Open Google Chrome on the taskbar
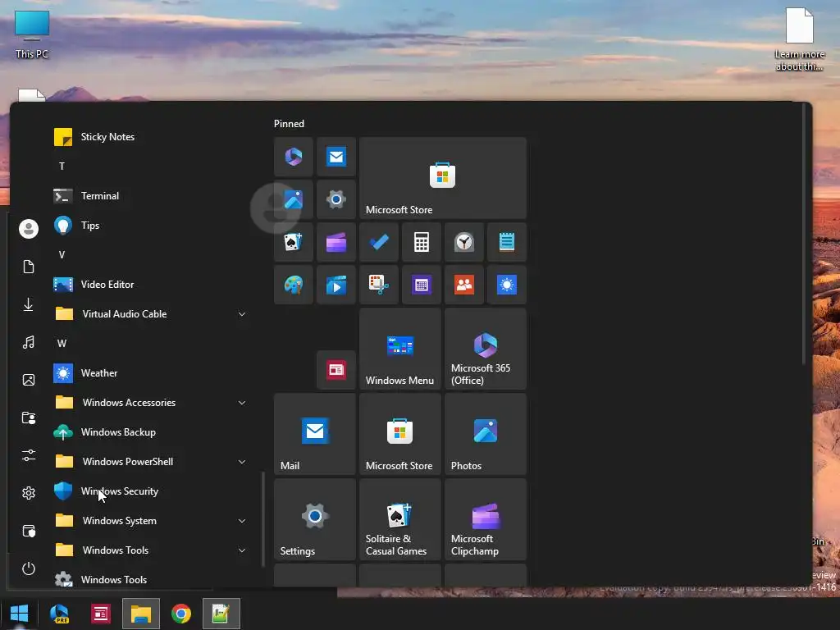The width and height of the screenshot is (840, 630). click(x=181, y=614)
